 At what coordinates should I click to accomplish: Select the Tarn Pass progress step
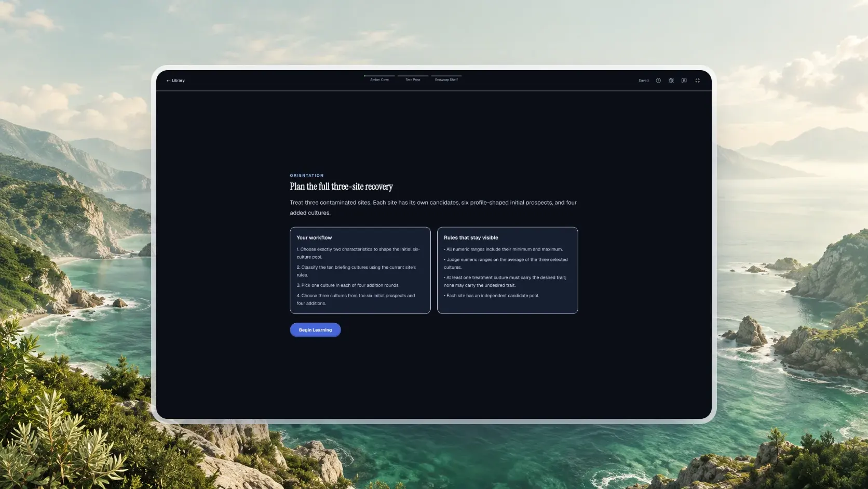click(413, 78)
